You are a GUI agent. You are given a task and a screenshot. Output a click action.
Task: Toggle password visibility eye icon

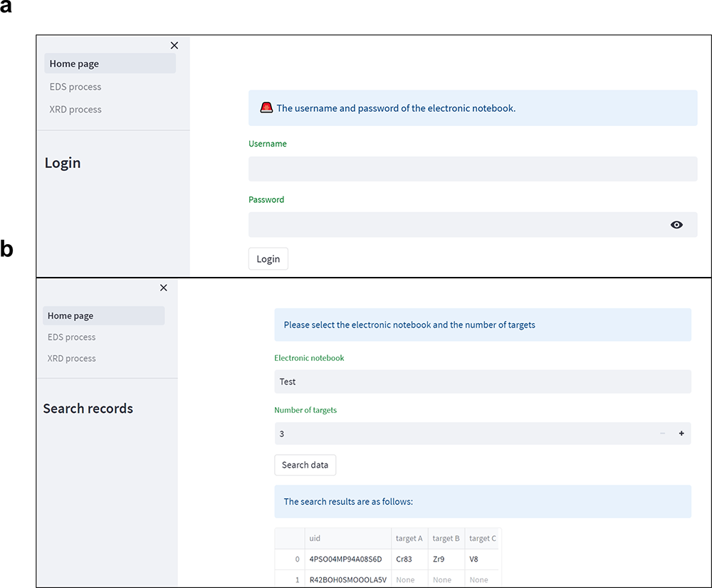pyautogui.click(x=676, y=225)
